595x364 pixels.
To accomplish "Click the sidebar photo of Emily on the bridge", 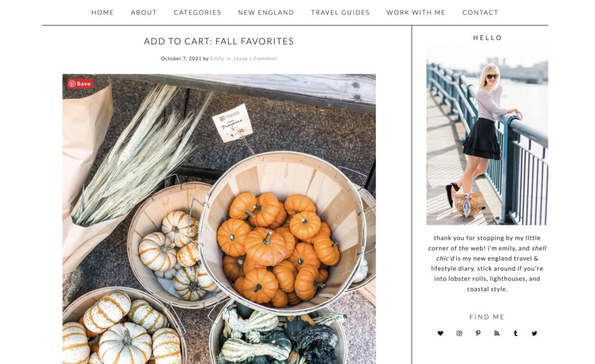I will pos(488,134).
